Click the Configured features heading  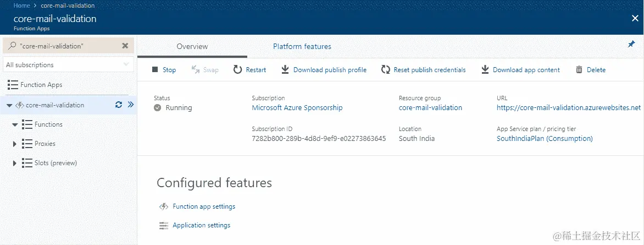pos(214,182)
